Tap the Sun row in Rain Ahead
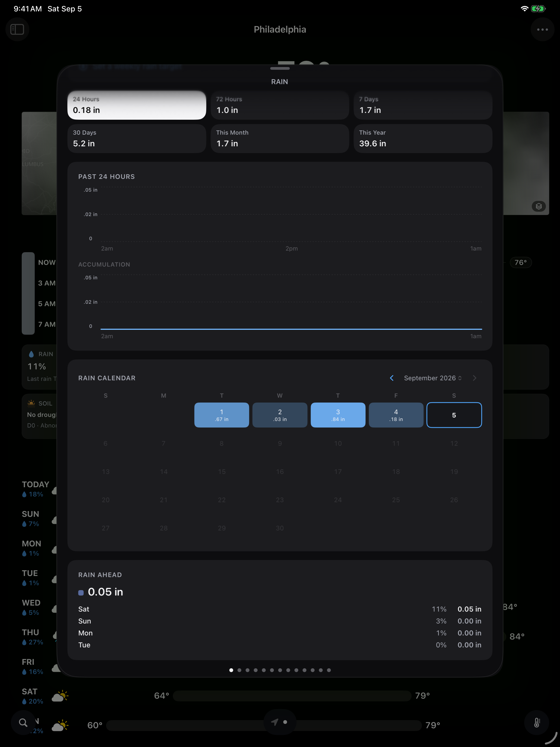 pyautogui.click(x=280, y=621)
